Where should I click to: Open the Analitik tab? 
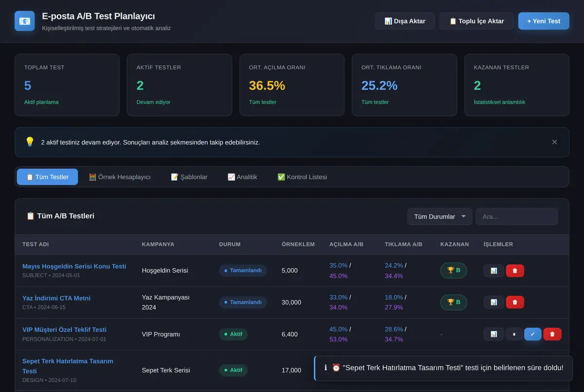(x=242, y=177)
